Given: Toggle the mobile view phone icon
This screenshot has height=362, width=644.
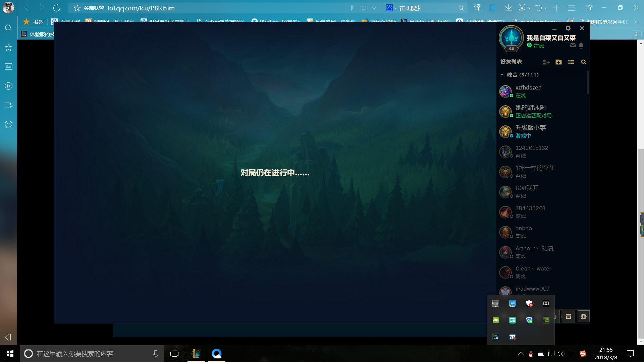Looking at the screenshot, I should [x=493, y=8].
